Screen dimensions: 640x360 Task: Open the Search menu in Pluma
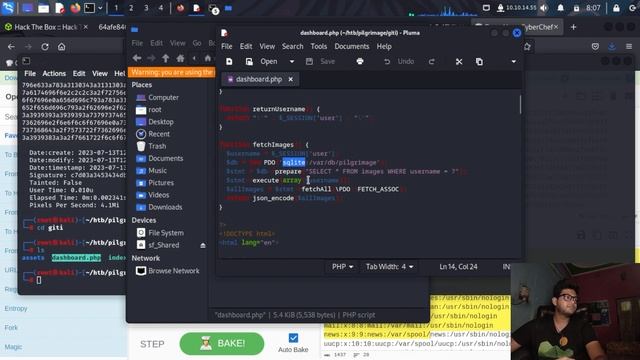293,47
